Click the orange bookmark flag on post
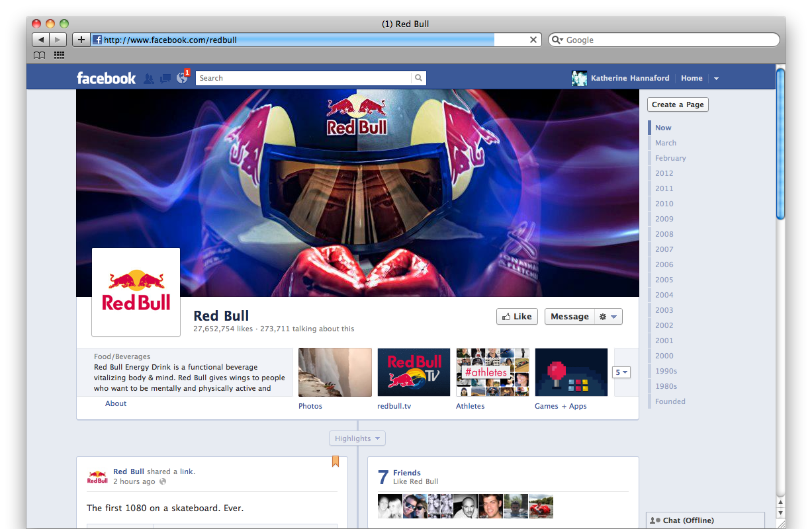812x529 pixels. (336, 462)
